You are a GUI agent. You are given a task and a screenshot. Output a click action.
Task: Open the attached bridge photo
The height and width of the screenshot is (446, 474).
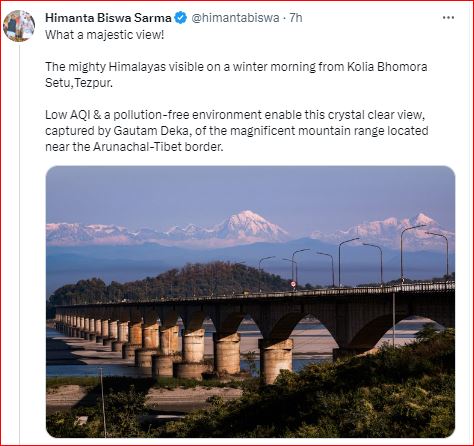click(x=250, y=301)
